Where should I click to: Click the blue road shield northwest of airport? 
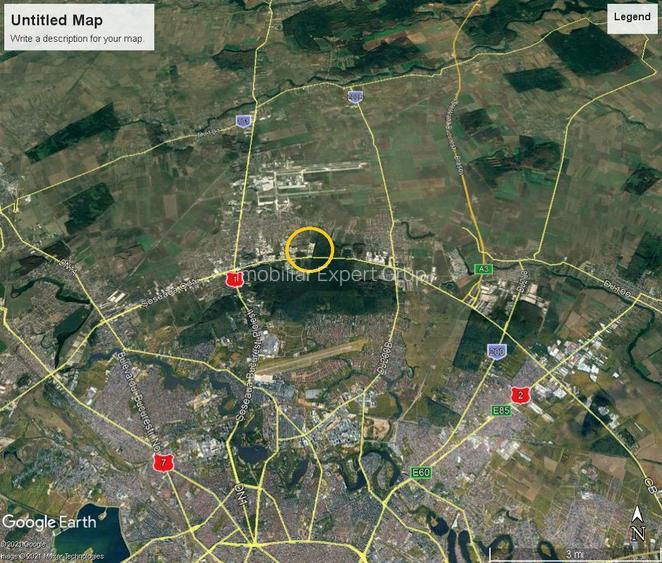(243, 121)
